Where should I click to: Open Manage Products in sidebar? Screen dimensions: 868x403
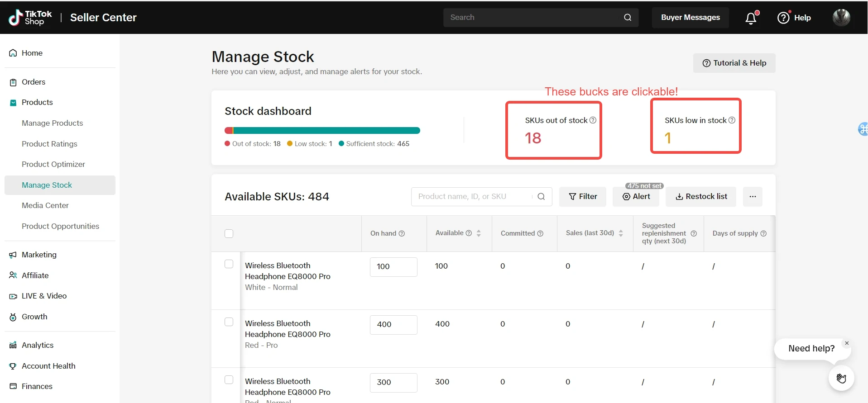pyautogui.click(x=52, y=123)
